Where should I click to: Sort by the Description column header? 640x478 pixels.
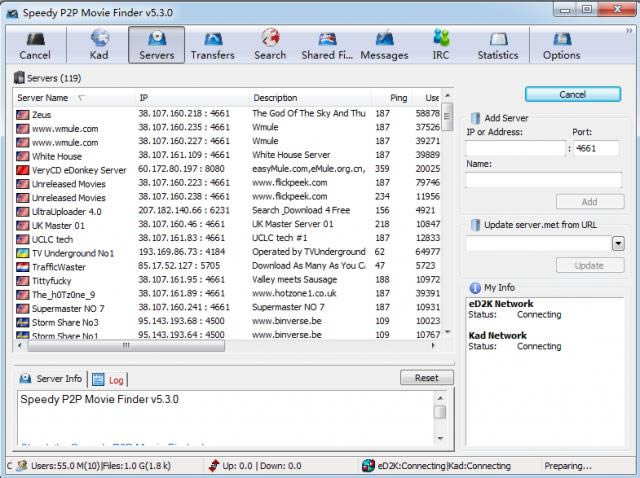pos(310,98)
